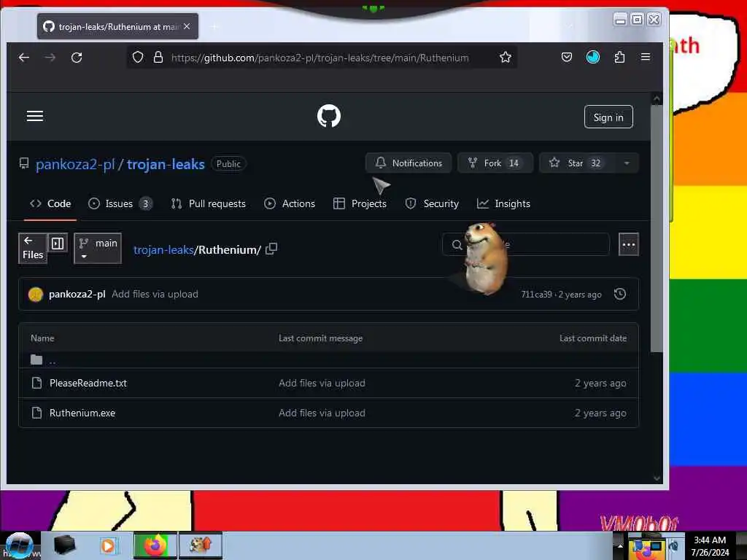Click Ruthenium.exe's 'Add files via upload' message
This screenshot has height=560, width=747.
coord(322,413)
